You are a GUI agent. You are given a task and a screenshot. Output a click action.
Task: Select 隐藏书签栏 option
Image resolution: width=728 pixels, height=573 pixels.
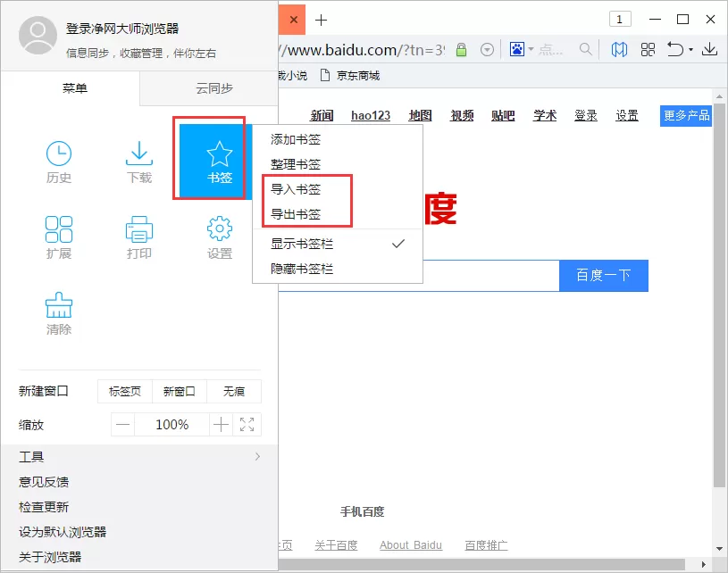[x=338, y=269]
